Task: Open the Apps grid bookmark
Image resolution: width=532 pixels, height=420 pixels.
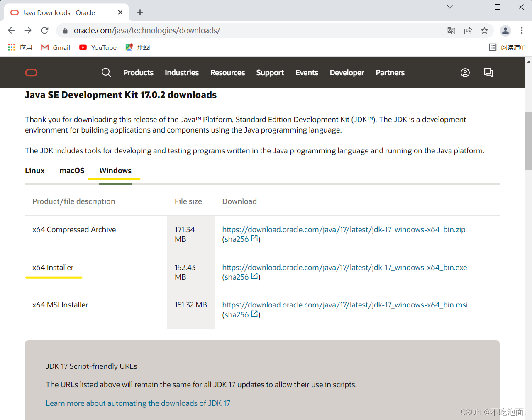Action: coord(20,47)
